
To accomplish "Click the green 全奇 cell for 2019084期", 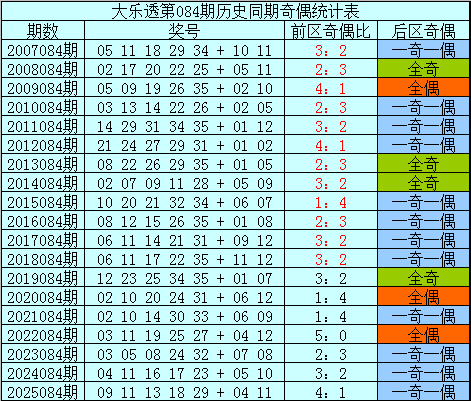I will click(424, 278).
